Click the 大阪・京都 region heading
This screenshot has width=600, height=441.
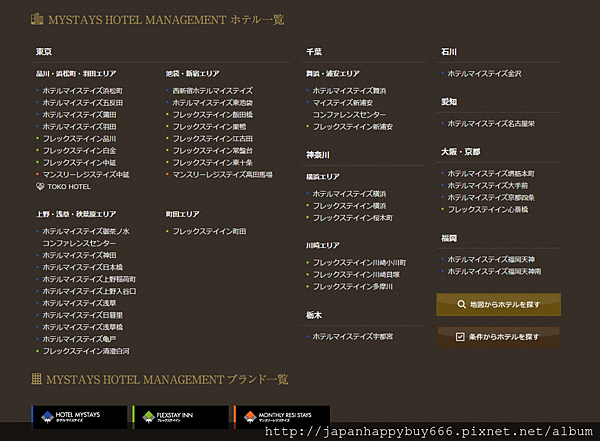click(460, 152)
